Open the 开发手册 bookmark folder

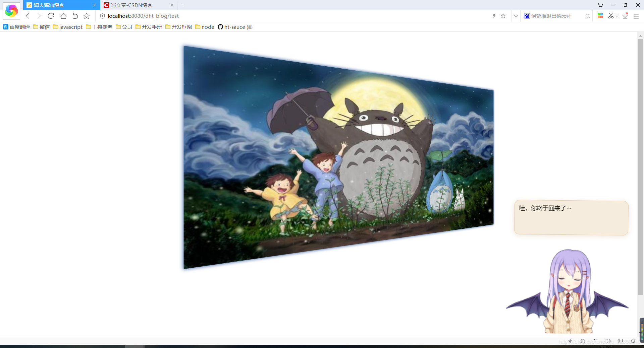149,27
